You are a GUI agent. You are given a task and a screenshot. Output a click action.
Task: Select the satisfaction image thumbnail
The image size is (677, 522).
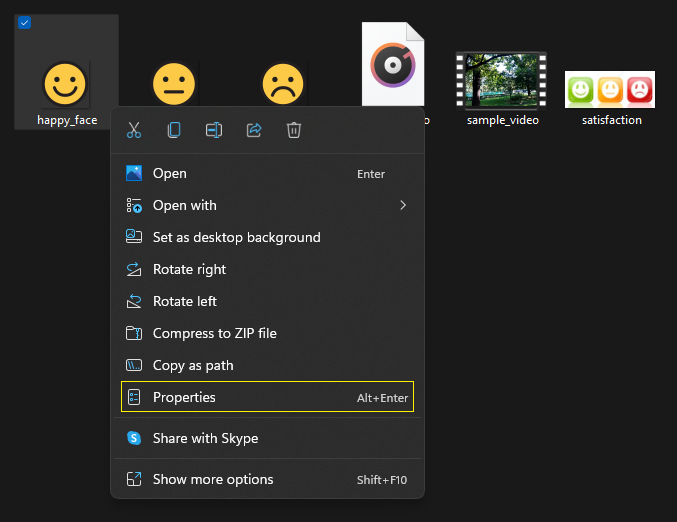(x=610, y=89)
